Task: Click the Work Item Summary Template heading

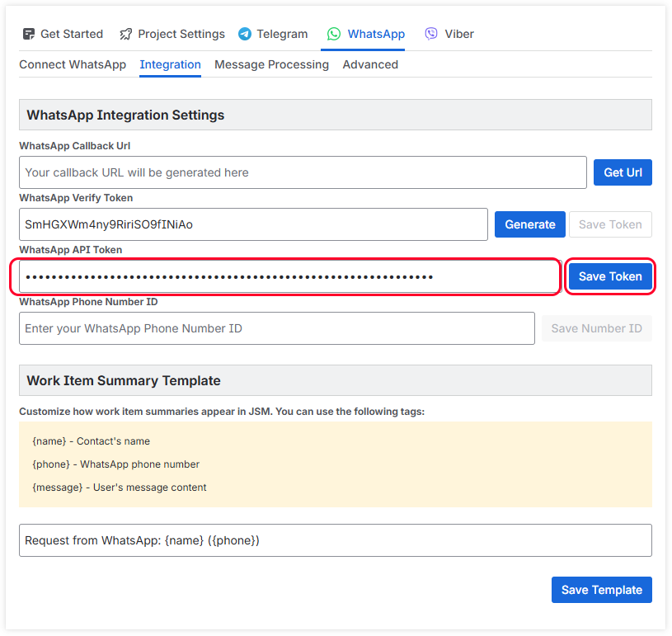Action: coord(124,380)
